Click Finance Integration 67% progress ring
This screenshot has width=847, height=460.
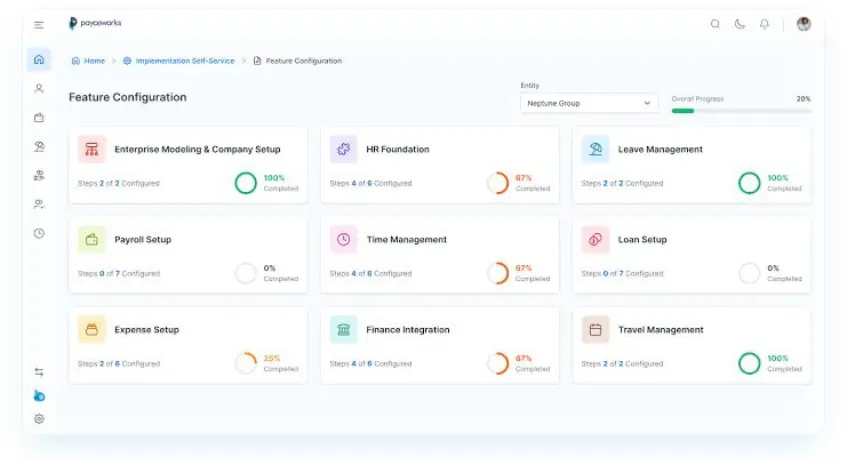(x=498, y=363)
